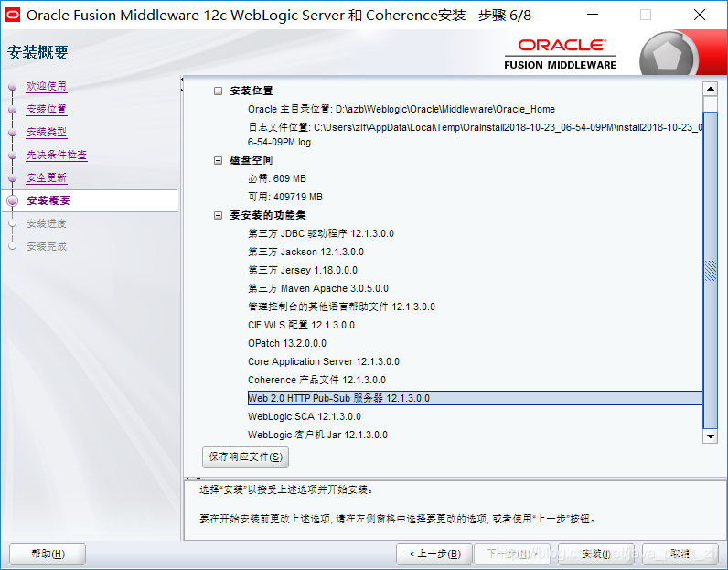Click the 取消 cancel button
This screenshot has height=570, width=728.
(x=680, y=554)
